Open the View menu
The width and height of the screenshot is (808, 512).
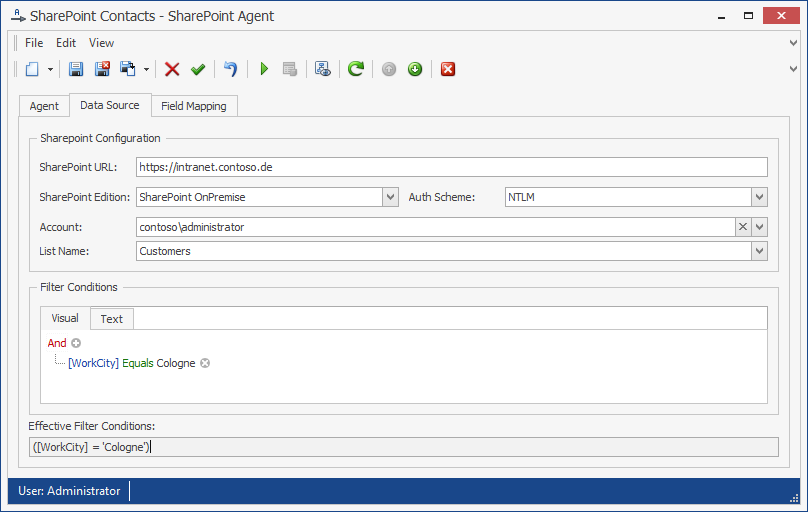[101, 43]
